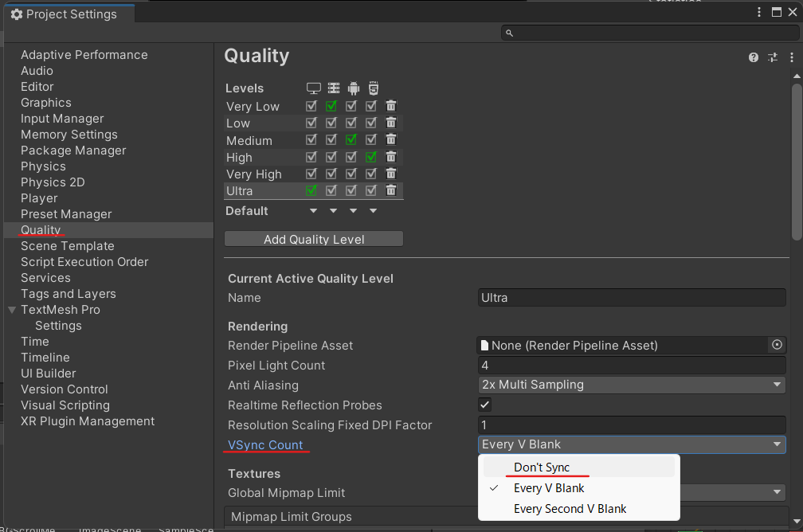Disable Realtime Reflection Probes checkbox
Image resolution: width=803 pixels, height=532 pixels.
484,405
